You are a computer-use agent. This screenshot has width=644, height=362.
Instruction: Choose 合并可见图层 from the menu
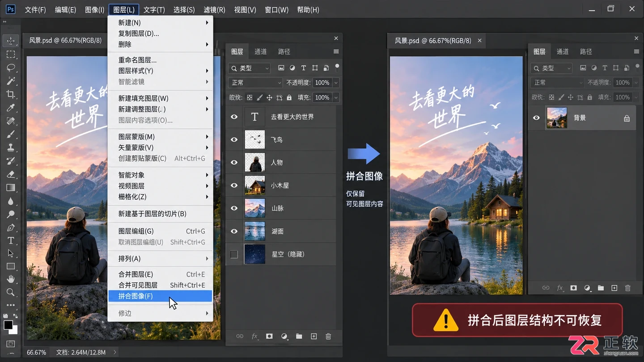(x=160, y=285)
